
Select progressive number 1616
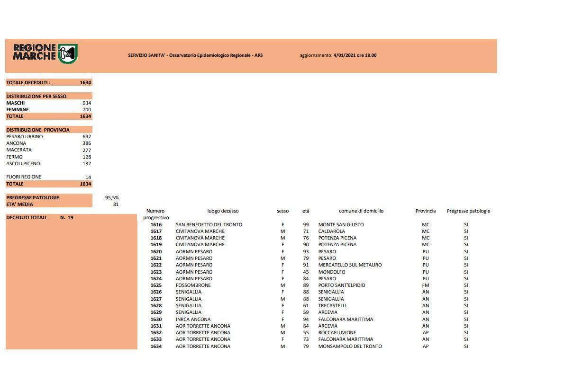pos(156,224)
